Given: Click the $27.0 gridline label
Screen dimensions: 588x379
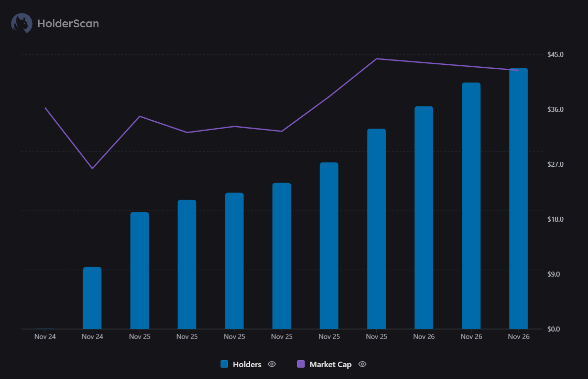Looking at the screenshot, I should click(556, 164).
